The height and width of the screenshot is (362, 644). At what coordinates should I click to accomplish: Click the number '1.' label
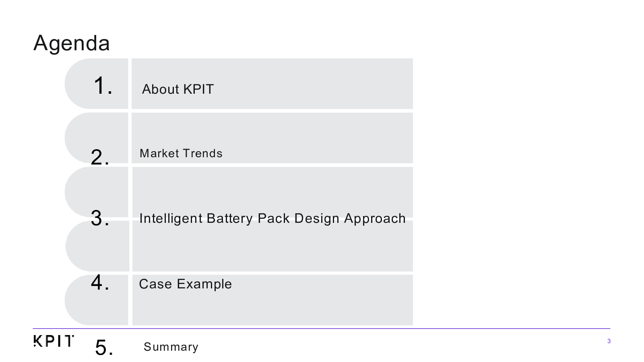pyautogui.click(x=103, y=86)
